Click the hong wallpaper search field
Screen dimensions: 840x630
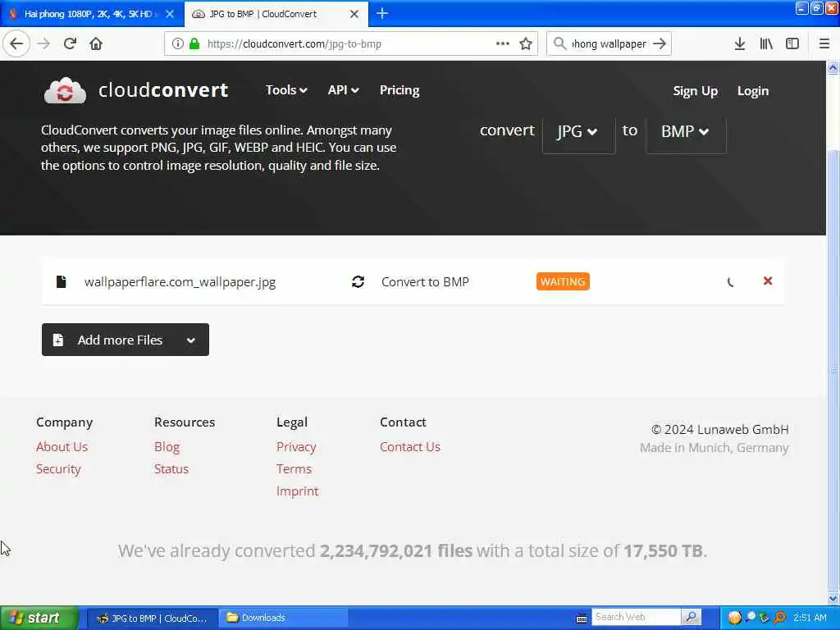pos(609,44)
